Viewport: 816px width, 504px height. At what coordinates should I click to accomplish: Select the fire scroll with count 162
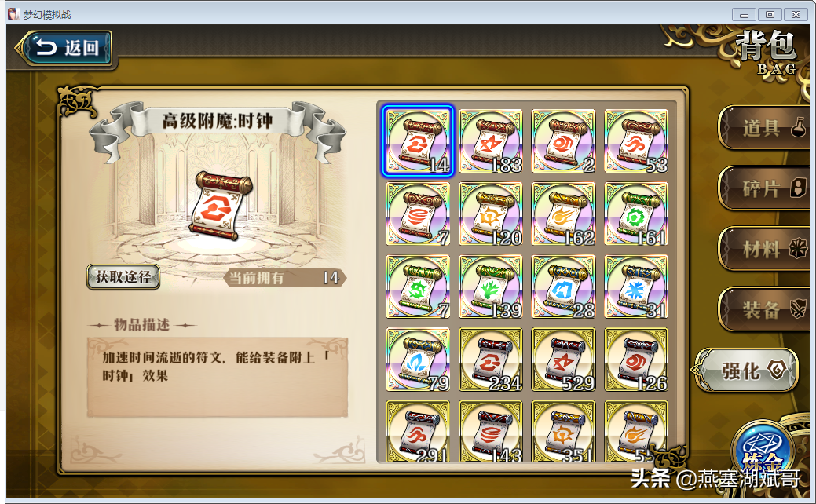click(563, 214)
